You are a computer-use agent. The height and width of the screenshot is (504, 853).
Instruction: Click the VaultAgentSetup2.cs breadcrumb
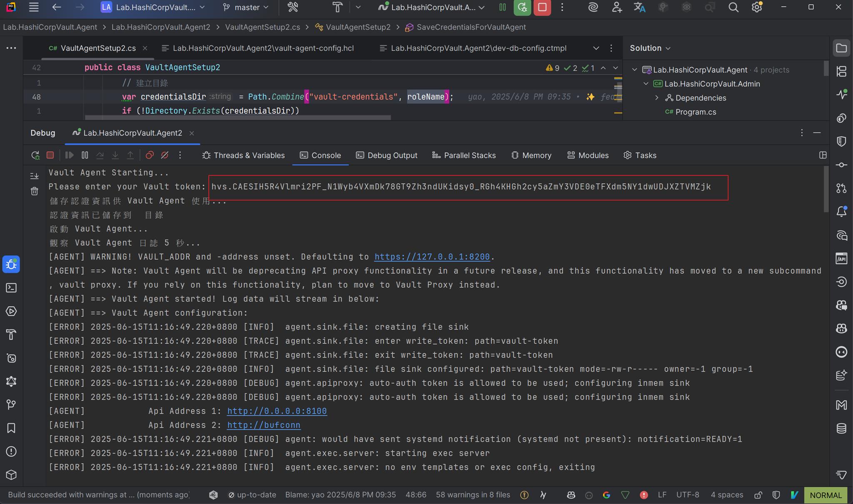[x=262, y=27]
